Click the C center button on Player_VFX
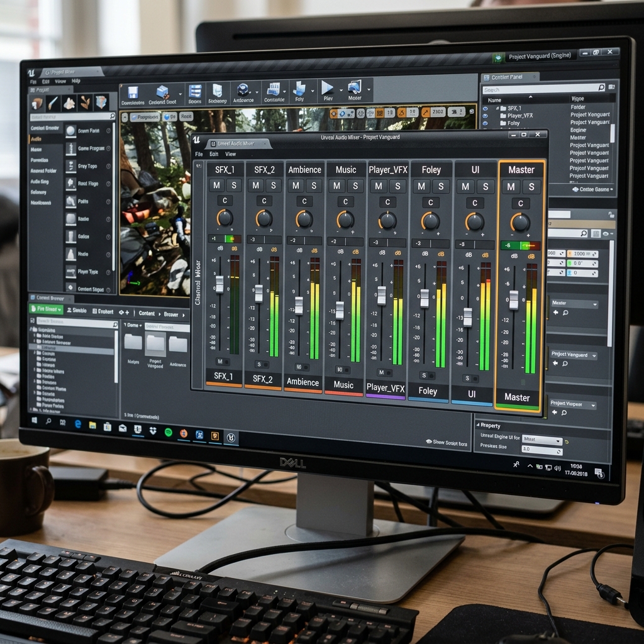644x644 pixels. pos(387,202)
